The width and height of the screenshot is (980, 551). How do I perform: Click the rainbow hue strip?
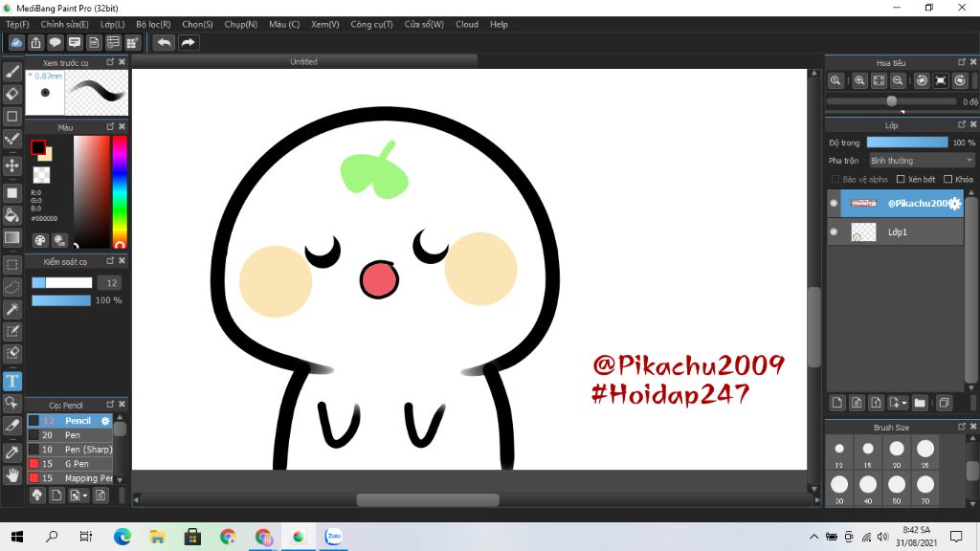(x=120, y=192)
